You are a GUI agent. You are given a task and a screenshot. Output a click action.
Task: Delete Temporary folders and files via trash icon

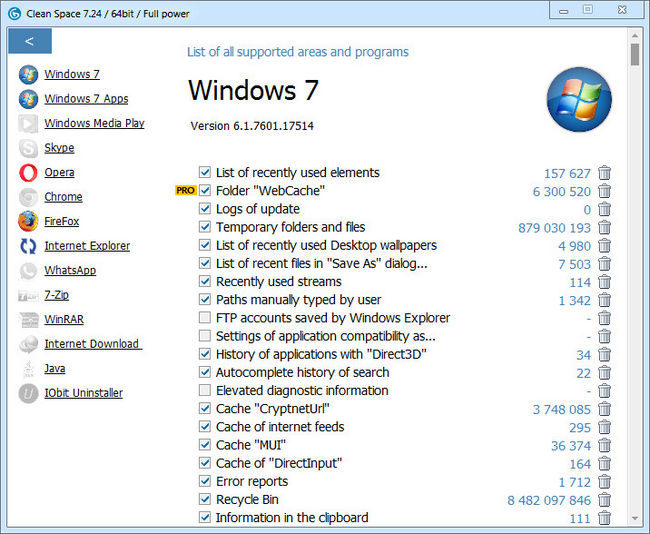604,227
